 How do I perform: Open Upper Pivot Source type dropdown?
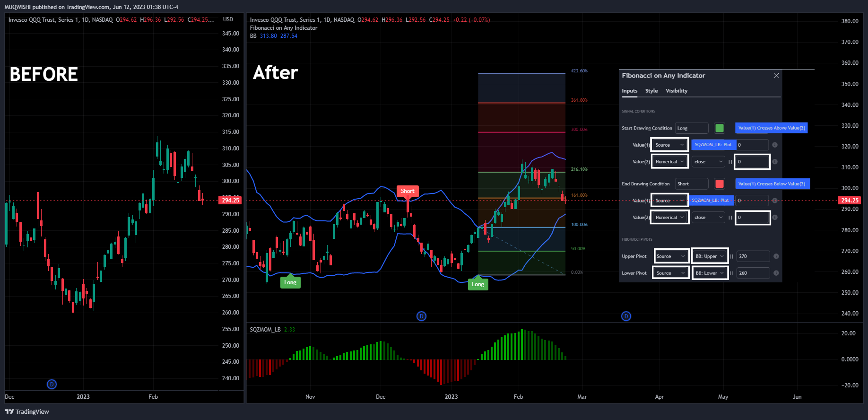(x=671, y=256)
